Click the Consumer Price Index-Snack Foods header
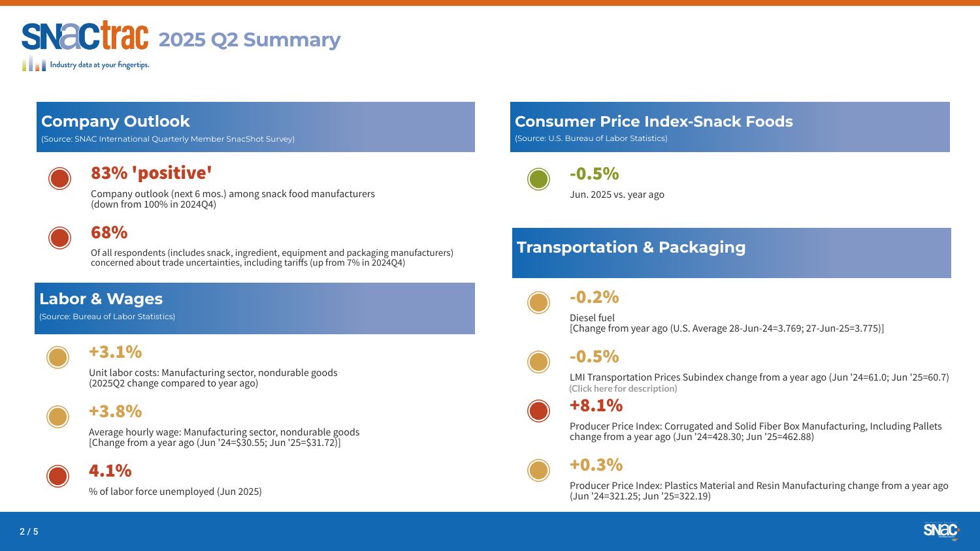 [730, 127]
